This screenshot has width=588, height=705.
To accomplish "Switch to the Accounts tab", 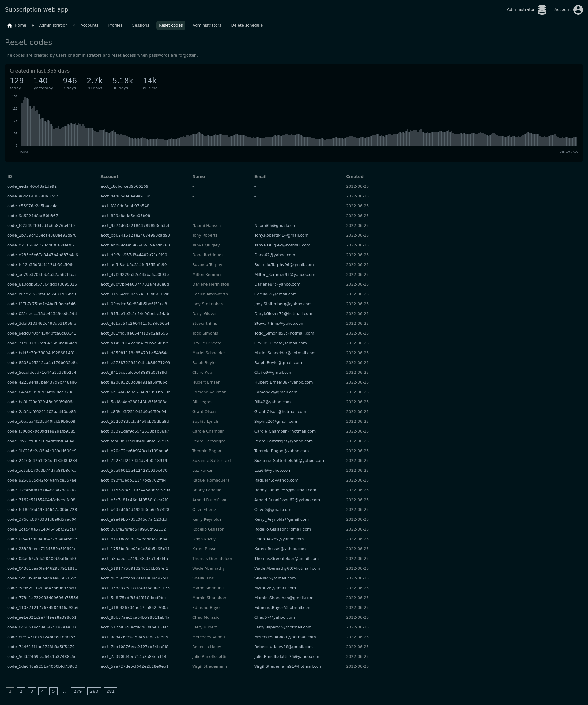I will (89, 25).
